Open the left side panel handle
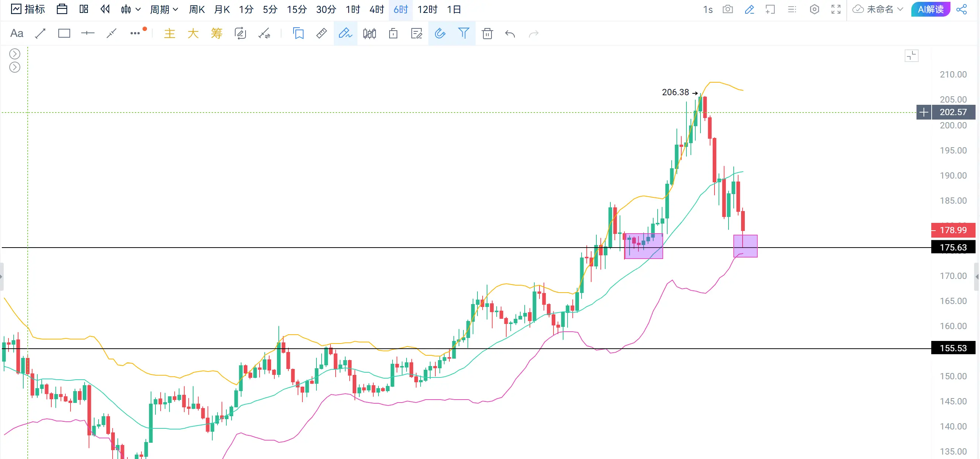 pyautogui.click(x=1, y=276)
